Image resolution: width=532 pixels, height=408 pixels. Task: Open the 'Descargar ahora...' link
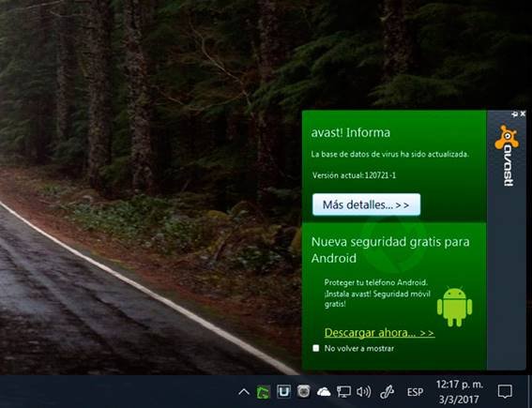[379, 333]
